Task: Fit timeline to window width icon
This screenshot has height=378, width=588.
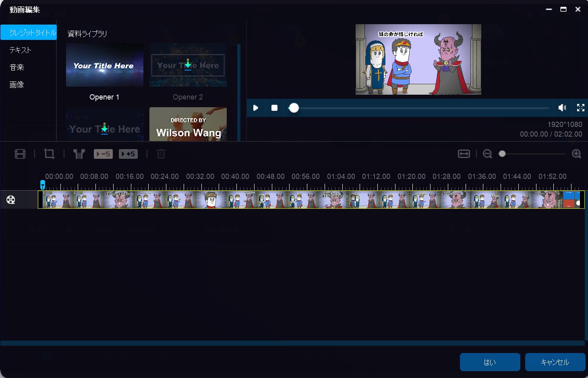Action: tap(464, 154)
